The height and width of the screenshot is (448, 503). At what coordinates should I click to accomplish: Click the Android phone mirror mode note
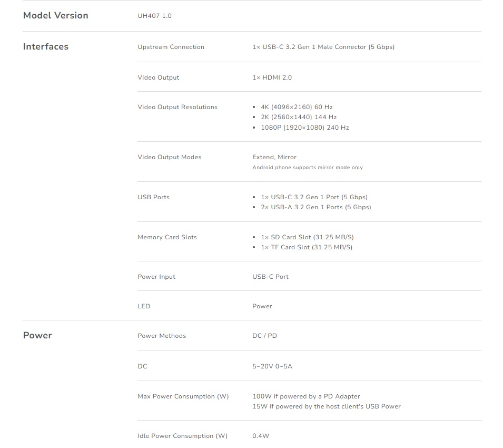pyautogui.click(x=308, y=168)
